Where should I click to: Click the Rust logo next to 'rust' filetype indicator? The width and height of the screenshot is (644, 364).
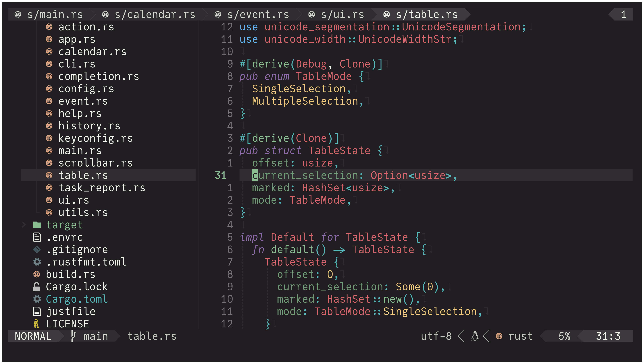coord(499,336)
